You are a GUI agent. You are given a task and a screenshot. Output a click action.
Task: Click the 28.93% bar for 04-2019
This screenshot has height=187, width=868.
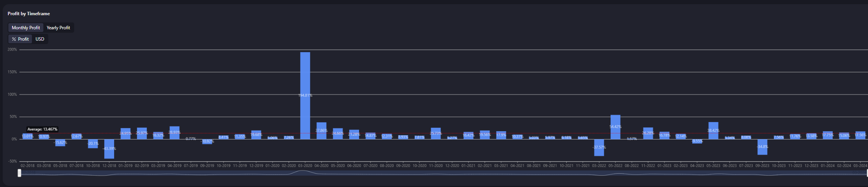tap(175, 133)
